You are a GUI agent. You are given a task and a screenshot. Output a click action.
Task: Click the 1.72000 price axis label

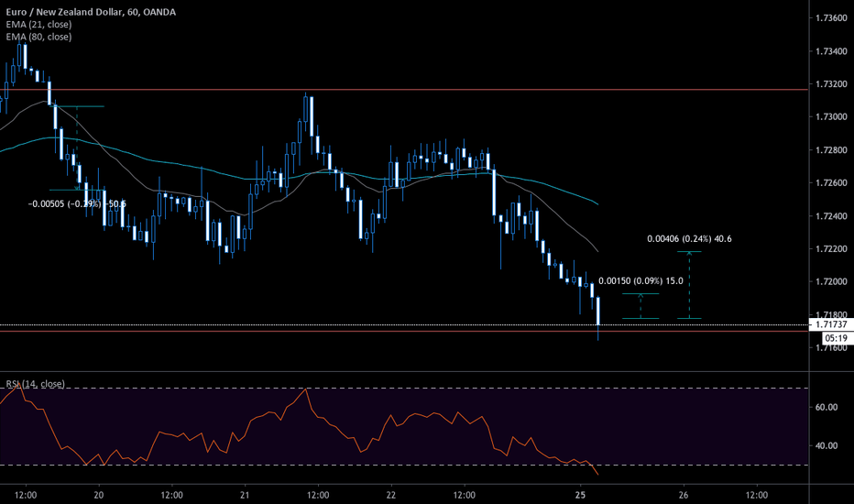coord(829,282)
